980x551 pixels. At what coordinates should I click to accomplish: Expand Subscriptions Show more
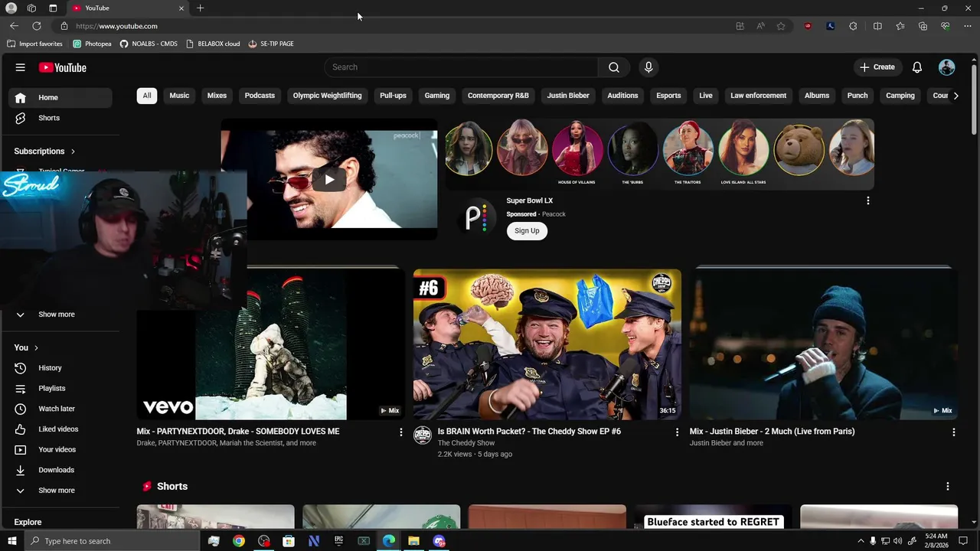[x=60, y=315]
